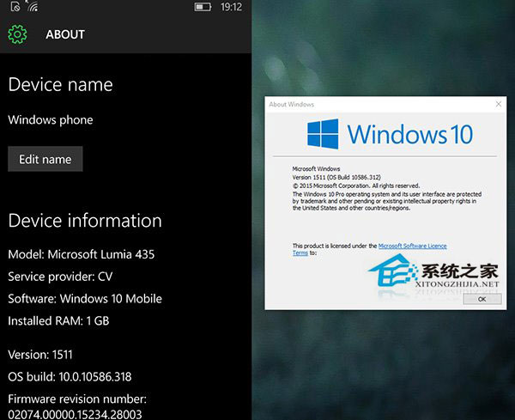Select 'Microsoft Windows' text in dialog
This screenshot has width=515, height=420.
tap(316, 169)
